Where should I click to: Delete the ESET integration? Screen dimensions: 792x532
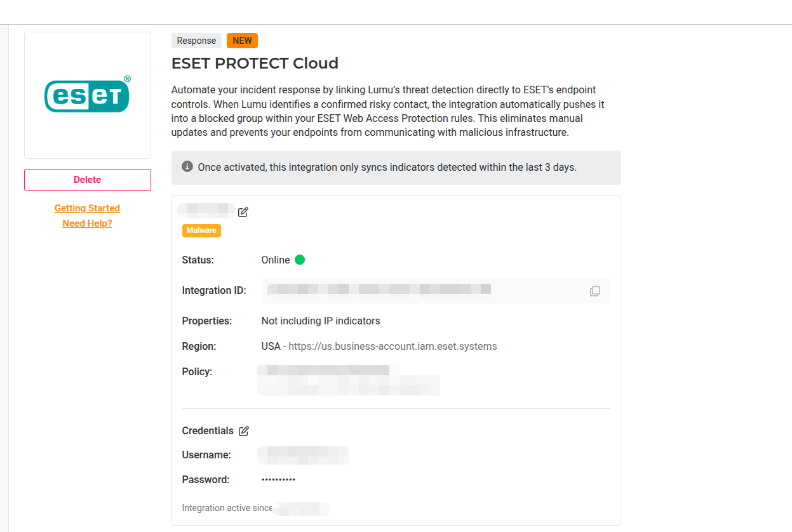click(88, 180)
